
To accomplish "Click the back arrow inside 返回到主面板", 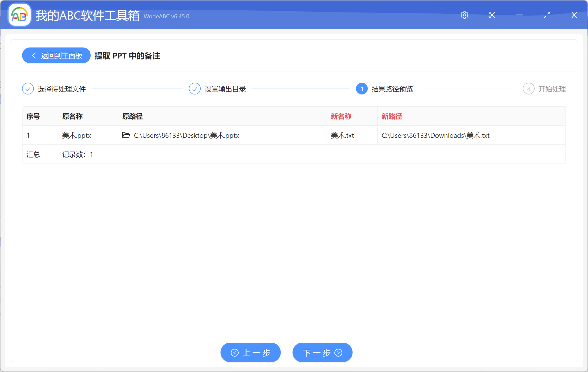I will tap(34, 55).
